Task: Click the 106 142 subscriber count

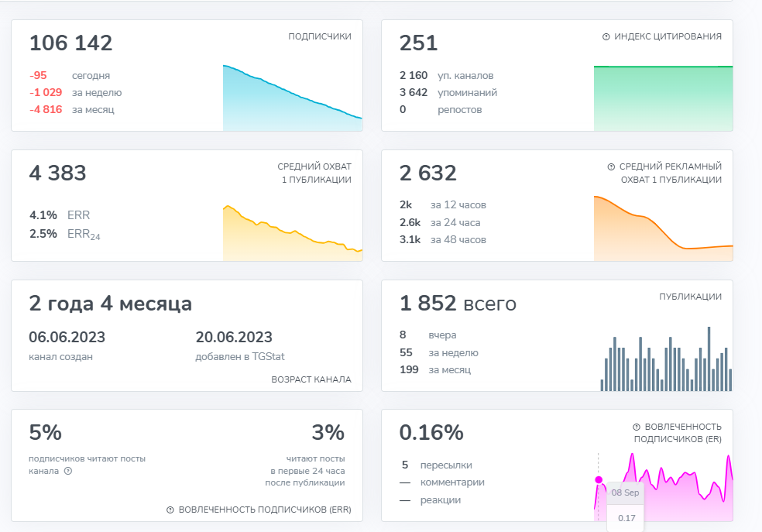Action: 70,43
